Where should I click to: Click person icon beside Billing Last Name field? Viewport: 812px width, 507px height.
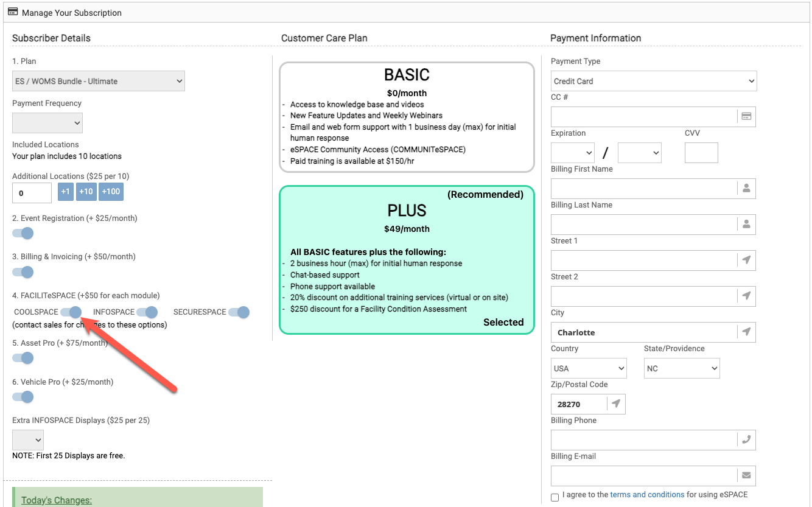pos(746,225)
